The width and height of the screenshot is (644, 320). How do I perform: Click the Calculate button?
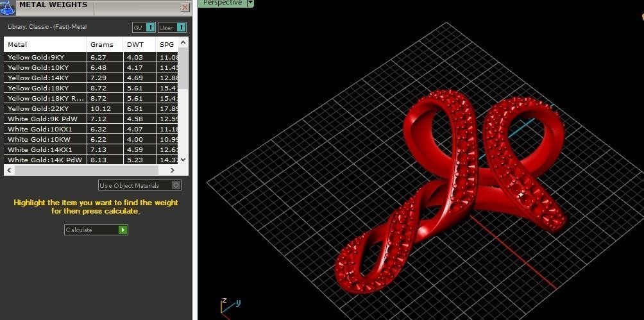click(96, 230)
